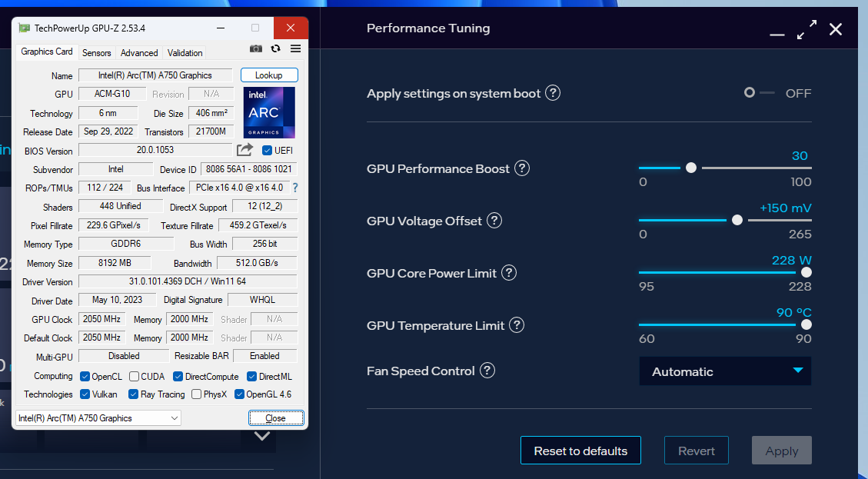Click the GPU Performance Boost slider handle
868x479 pixels.
691,168
